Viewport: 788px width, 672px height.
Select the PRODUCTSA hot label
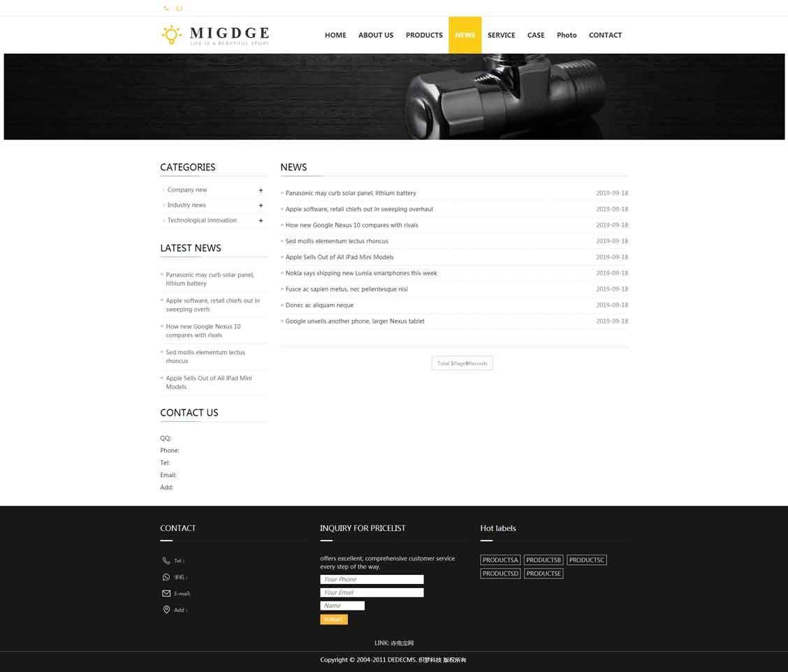pyautogui.click(x=500, y=560)
